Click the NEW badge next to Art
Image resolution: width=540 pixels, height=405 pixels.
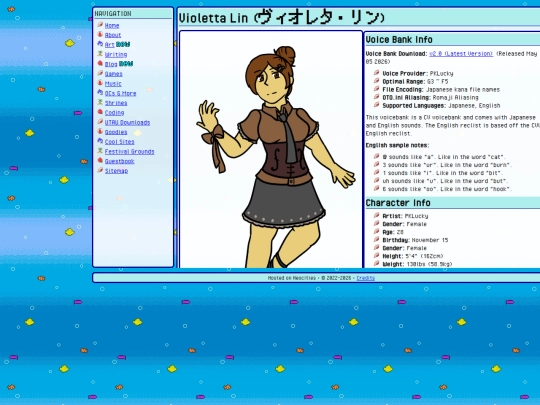tap(123, 44)
